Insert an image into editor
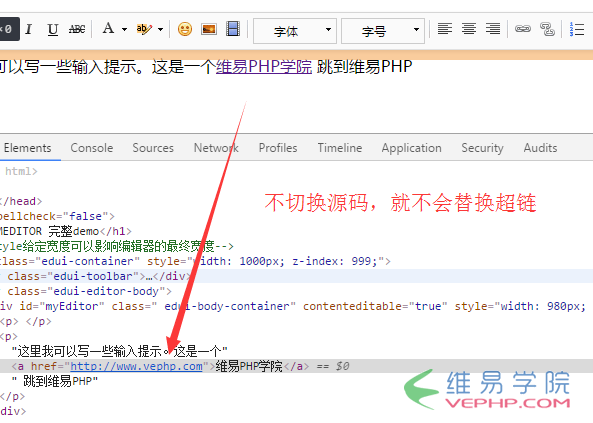593x423 pixels. (209, 29)
